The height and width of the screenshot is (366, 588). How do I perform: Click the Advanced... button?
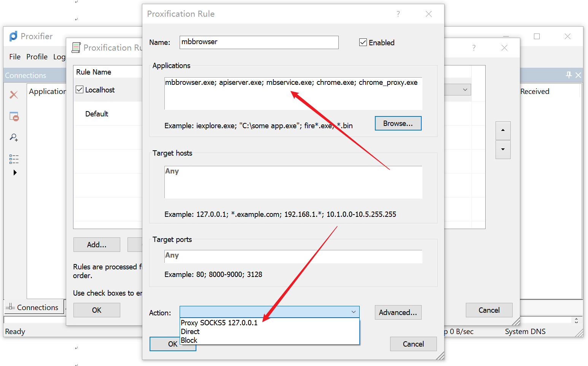click(398, 312)
